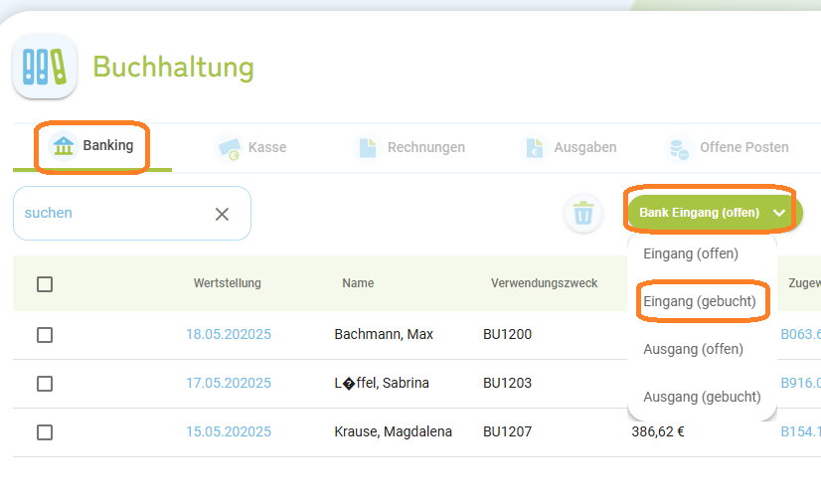The height and width of the screenshot is (504, 821).
Task: Click the Offene Posten coins icon
Action: pos(680,148)
